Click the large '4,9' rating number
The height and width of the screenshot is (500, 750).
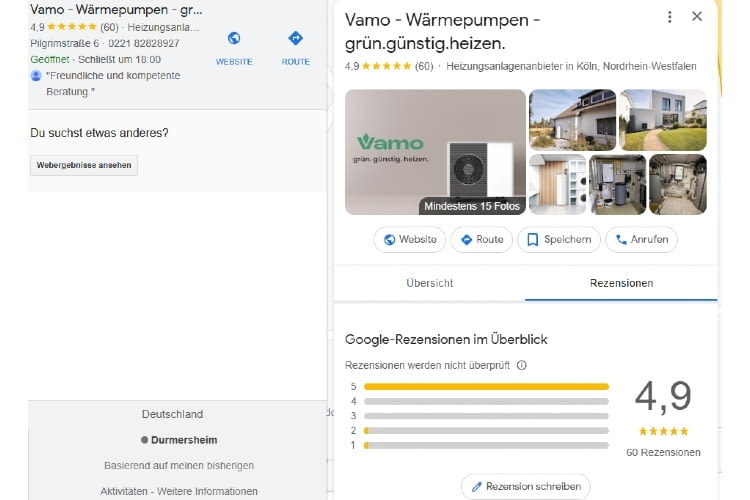pyautogui.click(x=663, y=397)
